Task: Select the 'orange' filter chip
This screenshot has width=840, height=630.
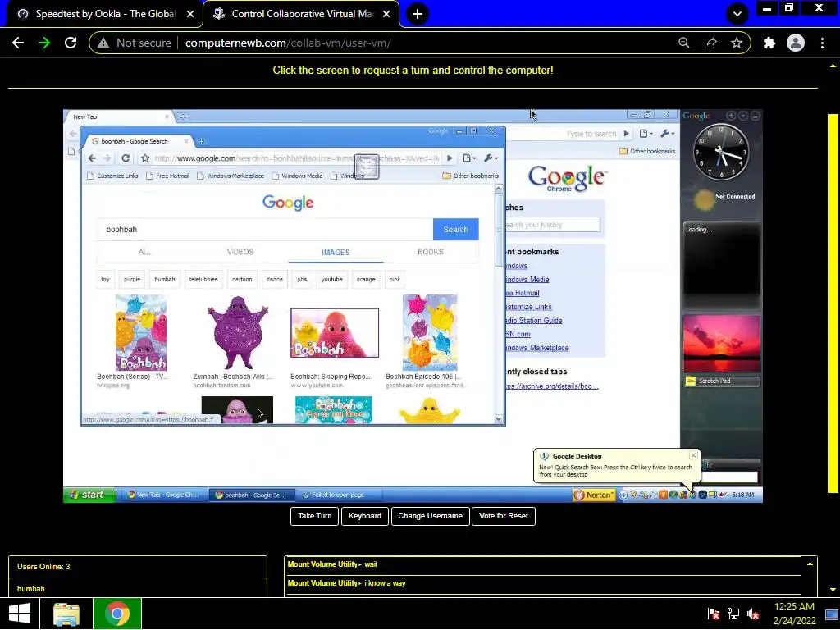Action: click(x=366, y=279)
